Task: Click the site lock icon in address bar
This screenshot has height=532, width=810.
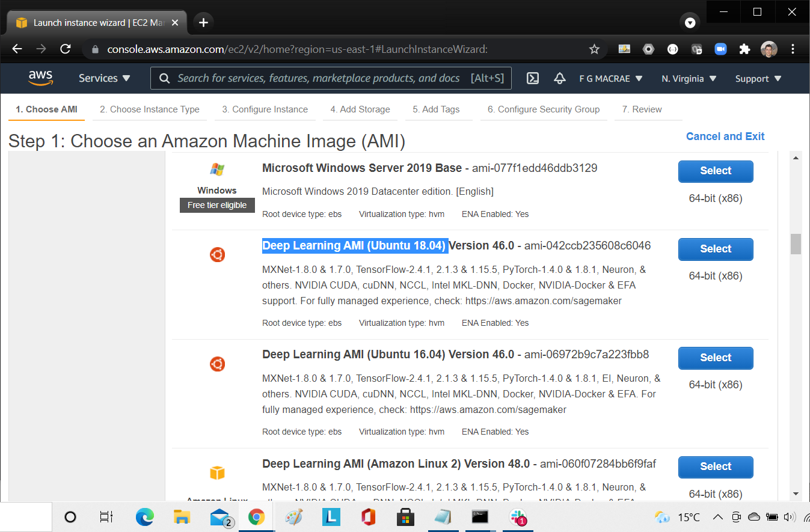Action: [x=94, y=49]
